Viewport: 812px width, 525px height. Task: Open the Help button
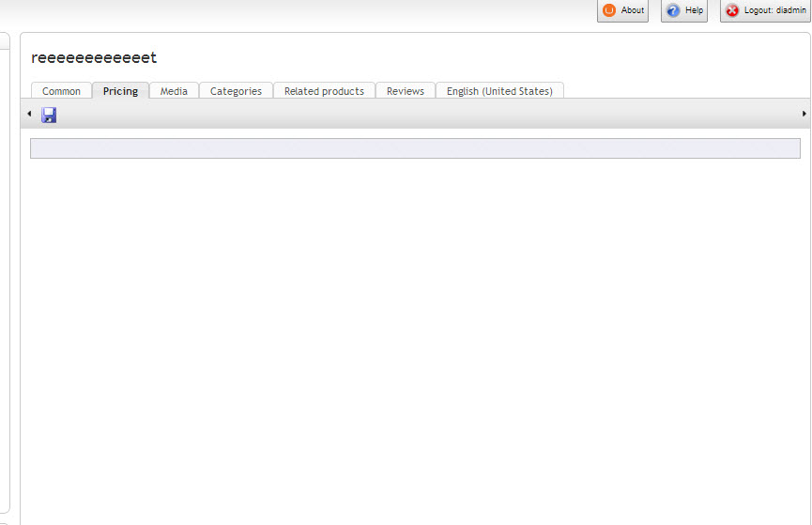pyautogui.click(x=684, y=10)
